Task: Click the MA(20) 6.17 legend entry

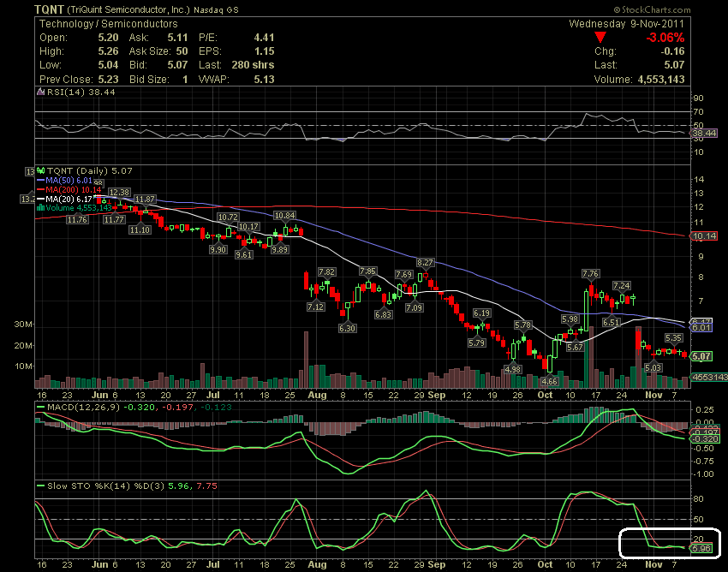Action: pyautogui.click(x=65, y=199)
